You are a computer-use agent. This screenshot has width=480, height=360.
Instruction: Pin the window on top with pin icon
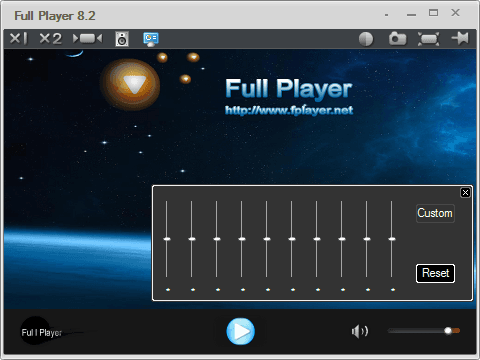click(460, 39)
